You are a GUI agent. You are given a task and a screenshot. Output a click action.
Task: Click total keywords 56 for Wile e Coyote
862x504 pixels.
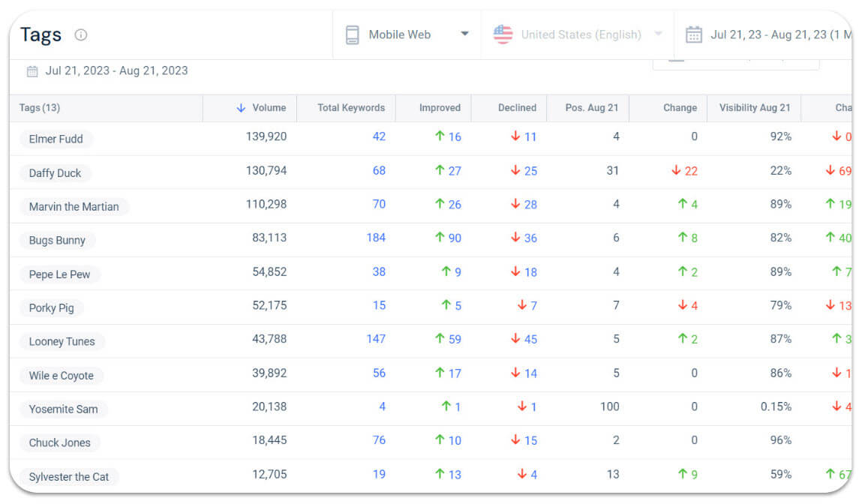coord(379,373)
